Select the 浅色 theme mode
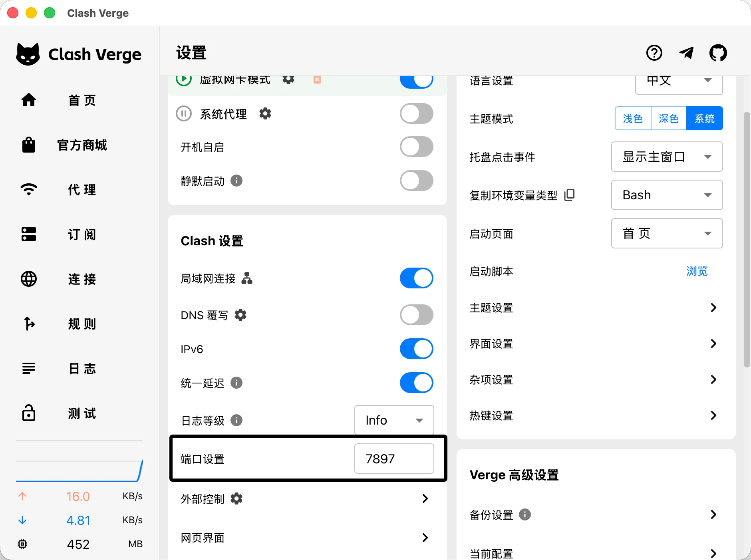The image size is (751, 560). click(633, 118)
